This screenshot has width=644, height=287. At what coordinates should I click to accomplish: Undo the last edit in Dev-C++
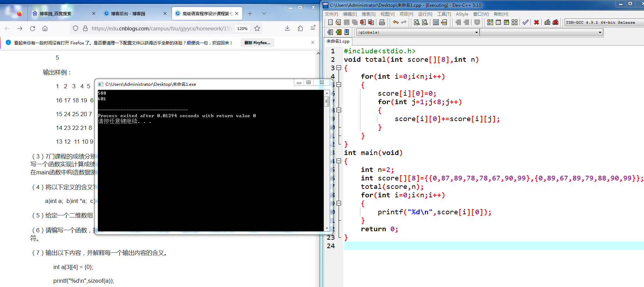click(x=396, y=22)
